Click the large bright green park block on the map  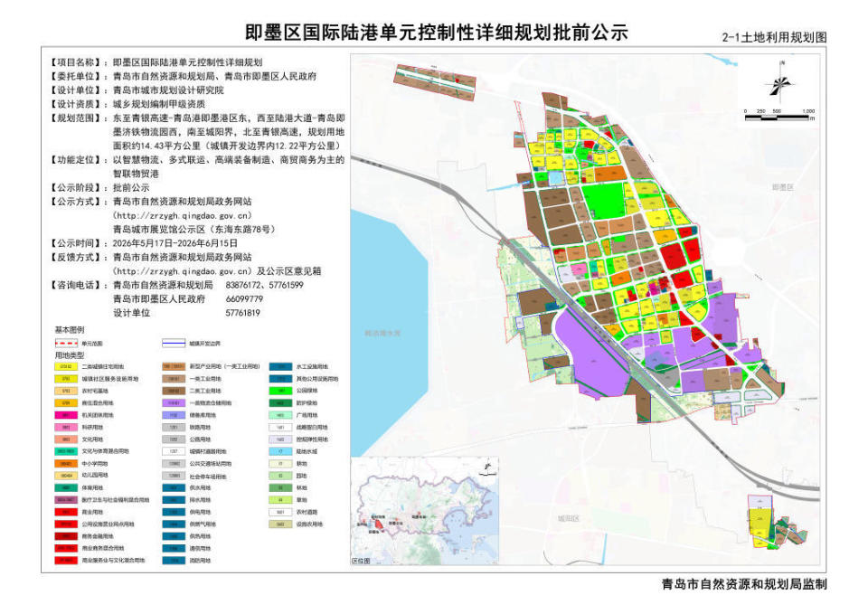pyautogui.click(x=604, y=201)
